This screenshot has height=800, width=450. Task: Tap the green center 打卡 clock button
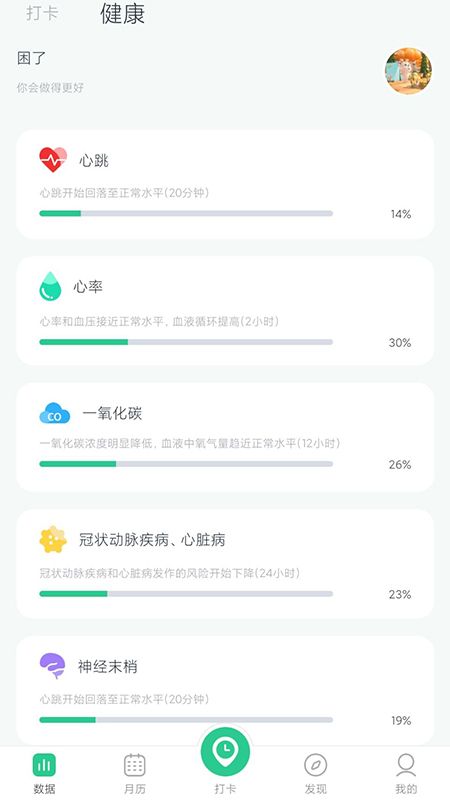[x=225, y=752]
